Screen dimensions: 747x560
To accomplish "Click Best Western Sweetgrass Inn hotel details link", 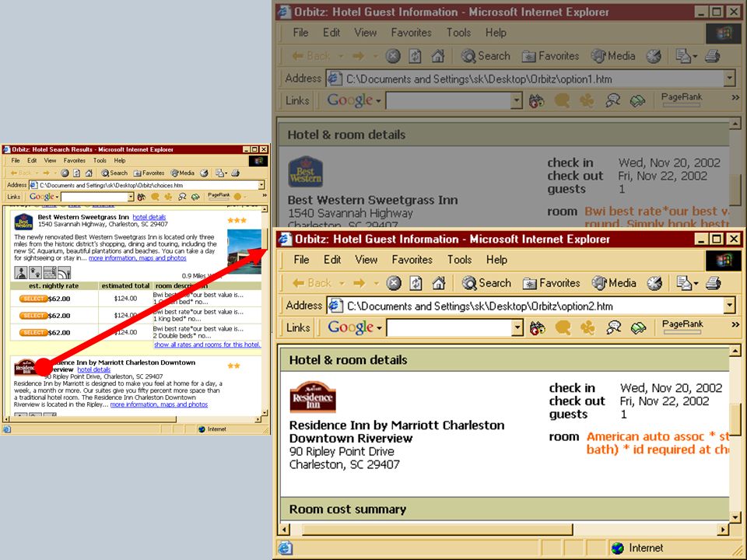I will pos(149,217).
